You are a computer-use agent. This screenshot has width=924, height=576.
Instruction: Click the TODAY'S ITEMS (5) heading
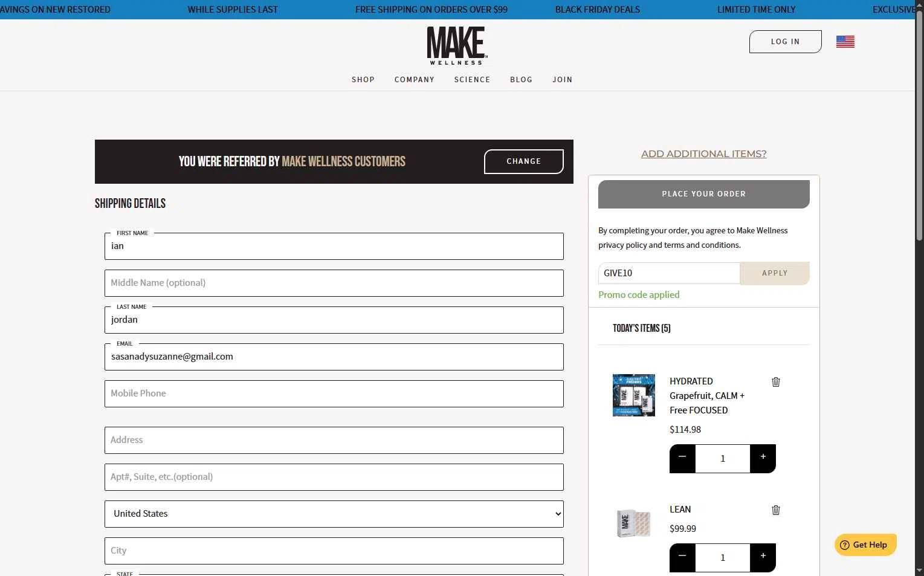click(x=642, y=328)
